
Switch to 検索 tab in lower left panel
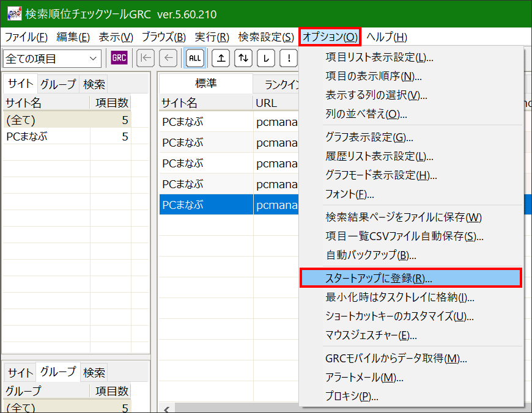[94, 373]
